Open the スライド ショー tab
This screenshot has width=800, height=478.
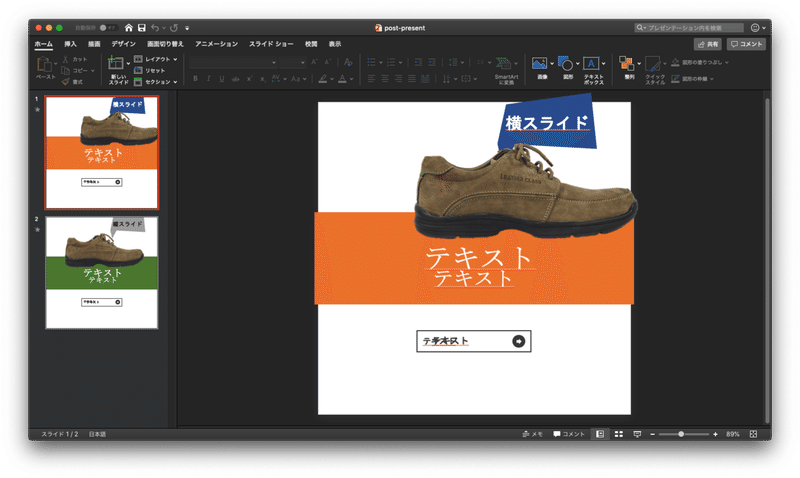pyautogui.click(x=271, y=44)
